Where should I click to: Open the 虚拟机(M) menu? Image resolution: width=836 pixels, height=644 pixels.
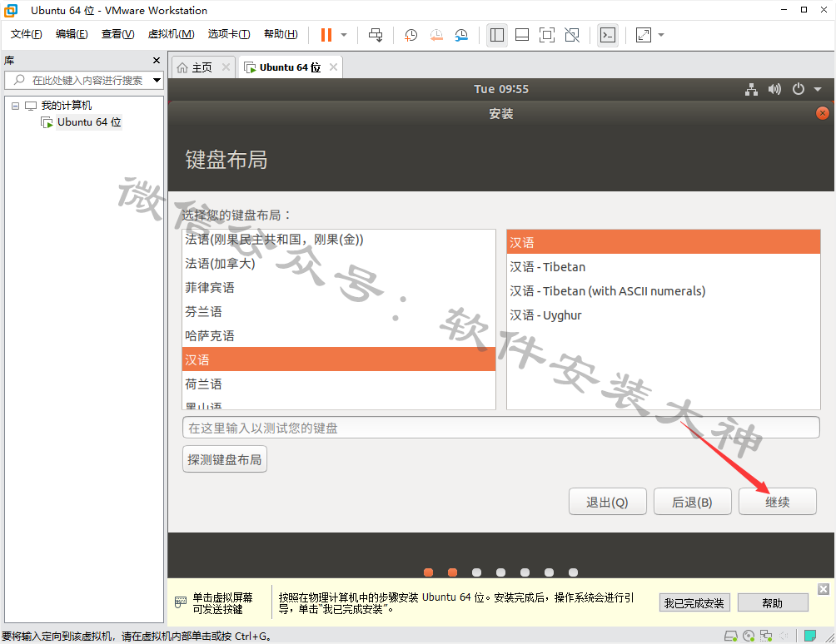171,34
